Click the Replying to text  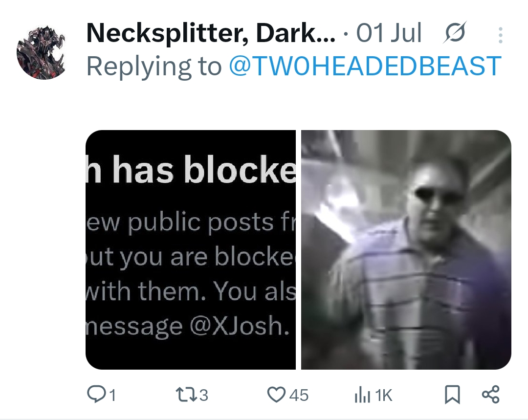tap(154, 66)
